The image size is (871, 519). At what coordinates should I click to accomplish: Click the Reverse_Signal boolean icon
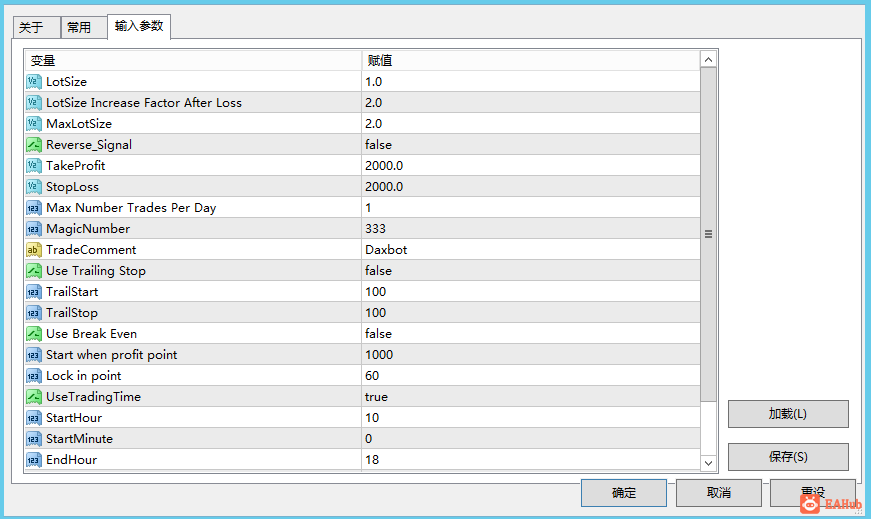(x=34, y=145)
